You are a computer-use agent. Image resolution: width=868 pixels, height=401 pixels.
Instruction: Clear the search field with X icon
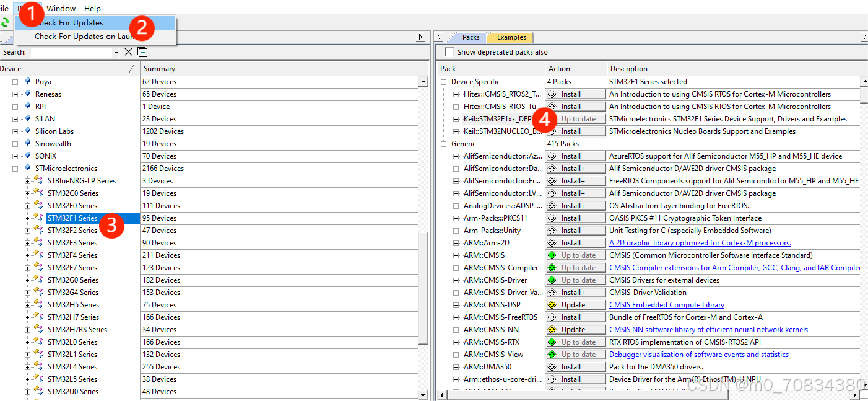tap(129, 52)
